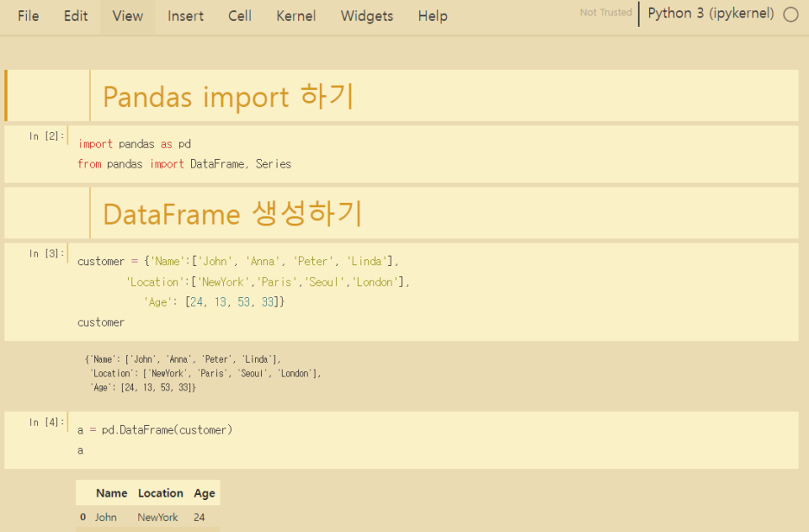The image size is (809, 532).
Task: Click the '24' age cell in table
Action: [x=199, y=517]
